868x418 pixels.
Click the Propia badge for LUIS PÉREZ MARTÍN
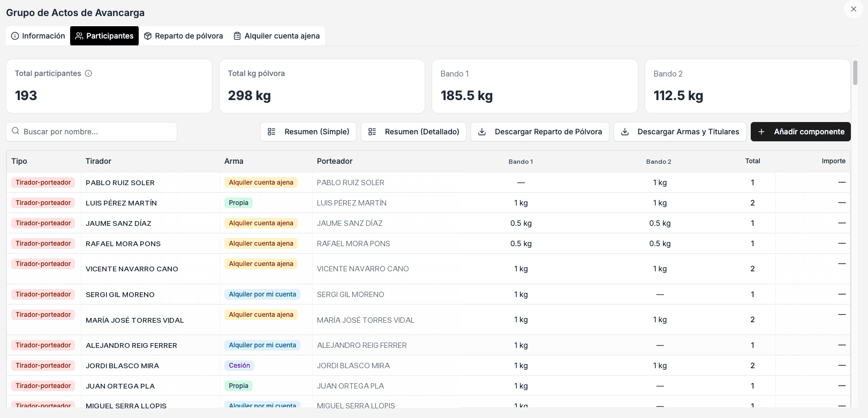click(x=238, y=203)
